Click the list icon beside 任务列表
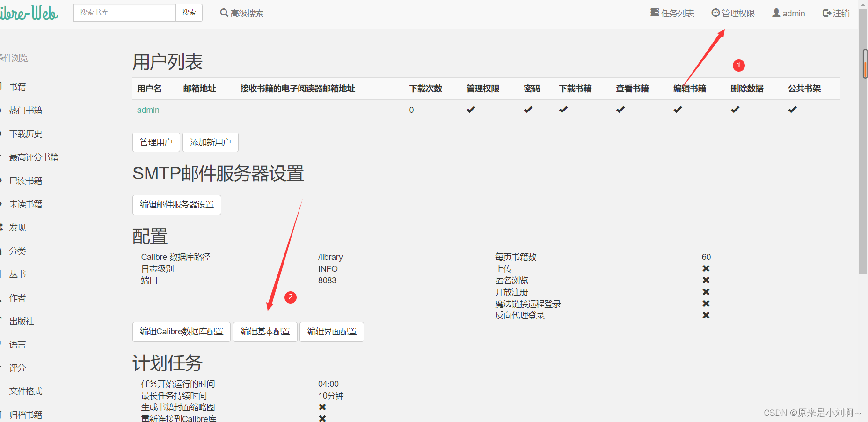 pos(655,13)
